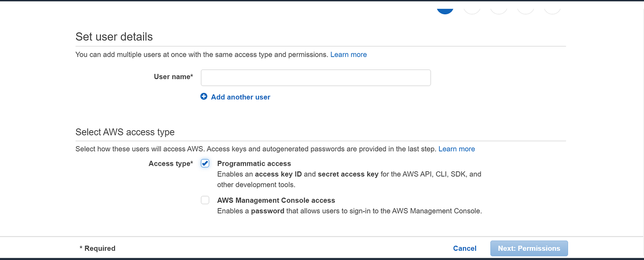Uncheck the Programmatic access checkbox
This screenshot has width=644, height=260.
pos(205,163)
